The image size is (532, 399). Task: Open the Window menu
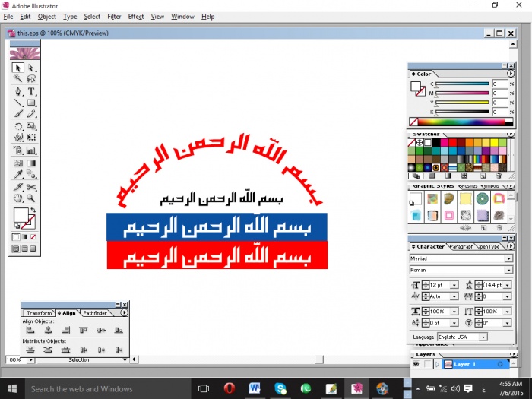pyautogui.click(x=182, y=17)
